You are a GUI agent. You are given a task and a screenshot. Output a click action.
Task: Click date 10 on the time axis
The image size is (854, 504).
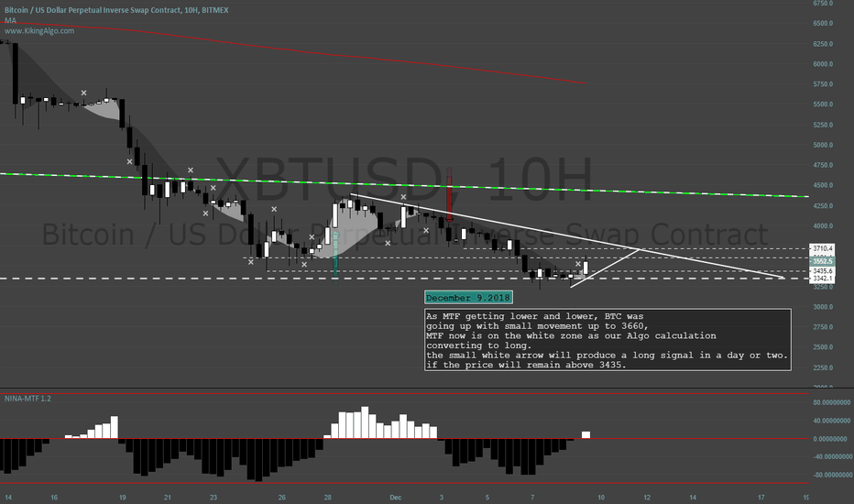pyautogui.click(x=601, y=497)
